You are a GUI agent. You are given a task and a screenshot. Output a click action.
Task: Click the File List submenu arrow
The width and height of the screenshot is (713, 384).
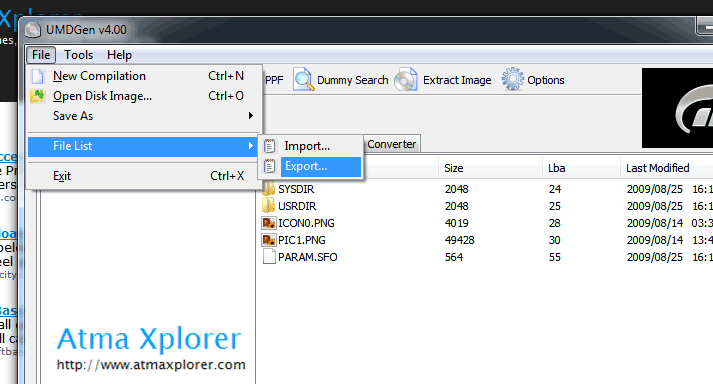251,146
